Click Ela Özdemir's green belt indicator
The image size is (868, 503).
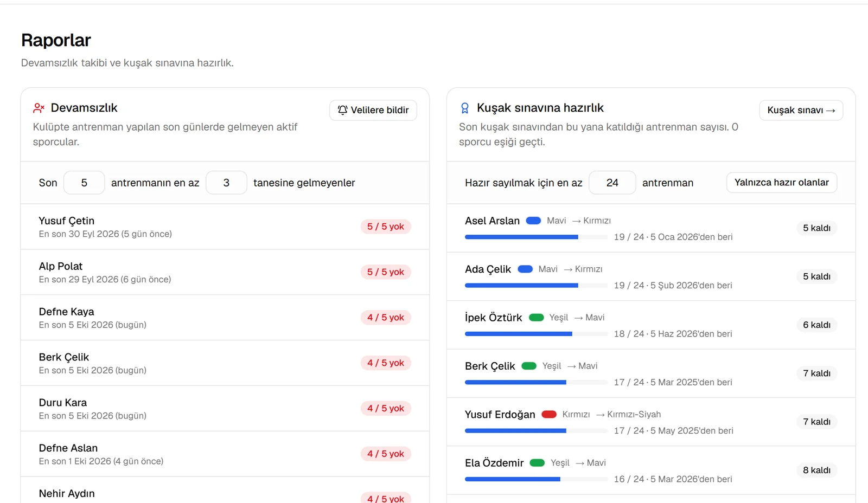point(537,463)
